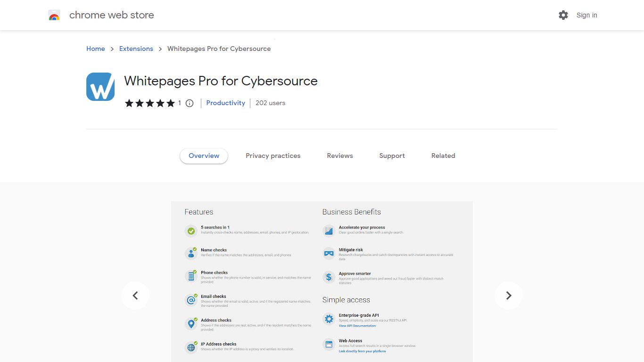Click the 'Simple access' heading
644x362 pixels.
tap(346, 300)
